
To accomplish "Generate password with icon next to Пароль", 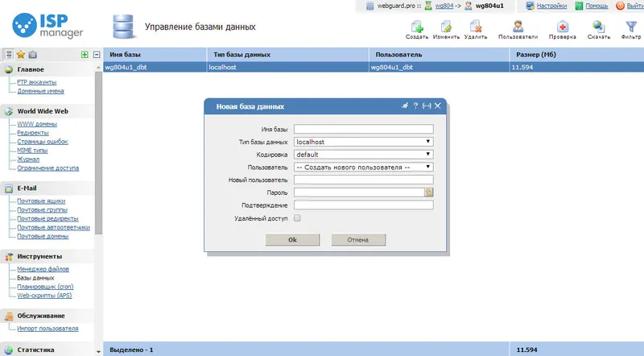I will 428,192.
